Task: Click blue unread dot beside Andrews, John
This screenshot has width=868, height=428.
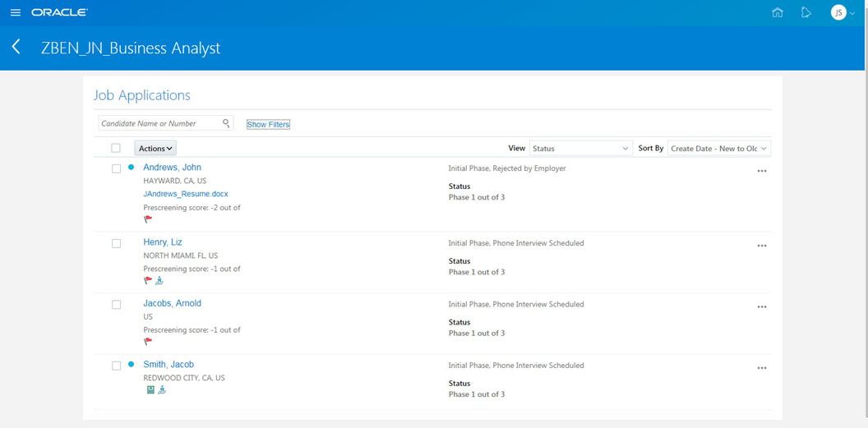Action: coord(132,167)
